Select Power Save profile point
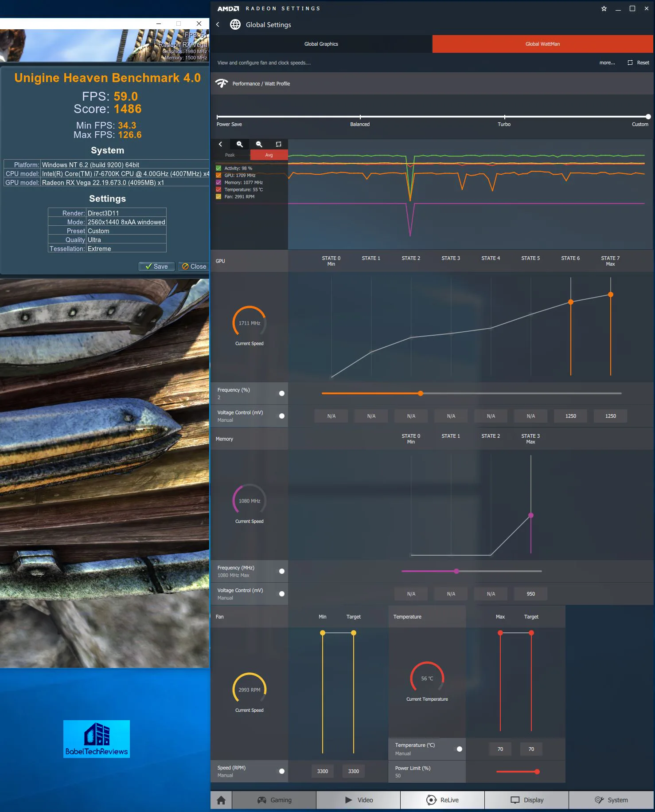Image resolution: width=655 pixels, height=812 pixels. point(217,117)
